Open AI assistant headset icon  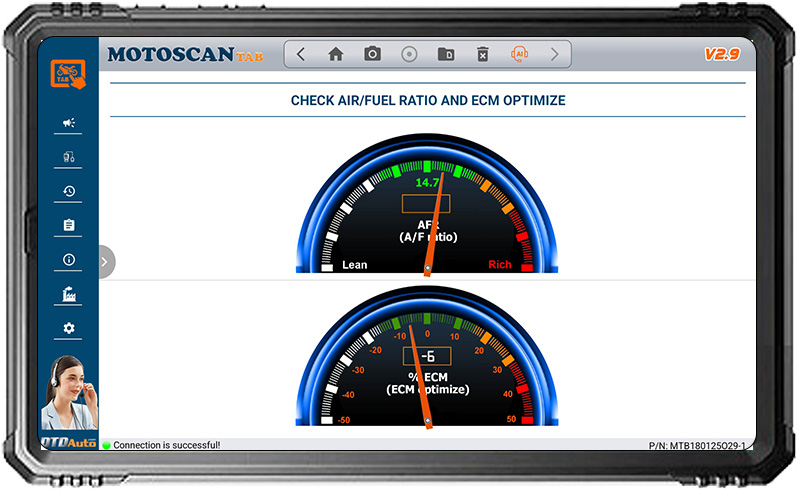tap(519, 54)
